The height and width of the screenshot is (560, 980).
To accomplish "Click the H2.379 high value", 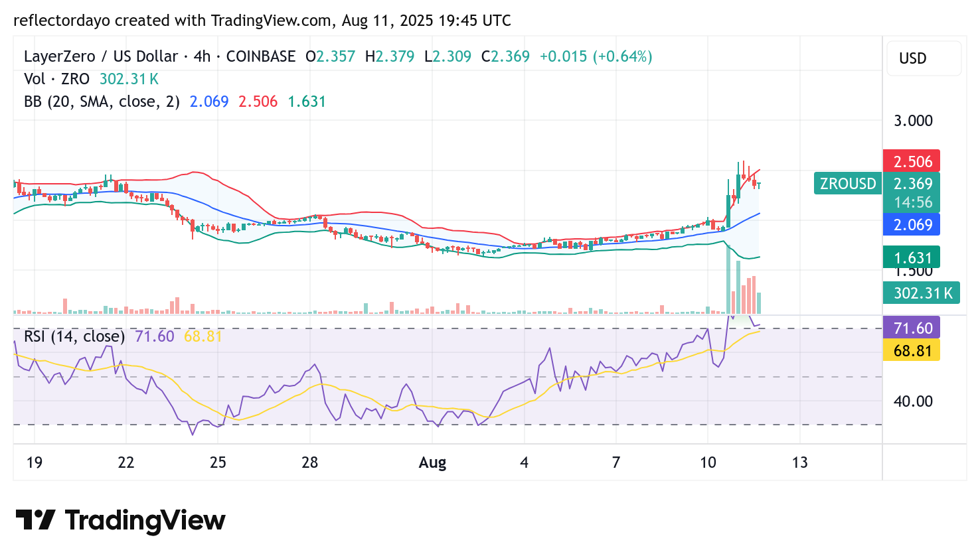I will click(390, 56).
